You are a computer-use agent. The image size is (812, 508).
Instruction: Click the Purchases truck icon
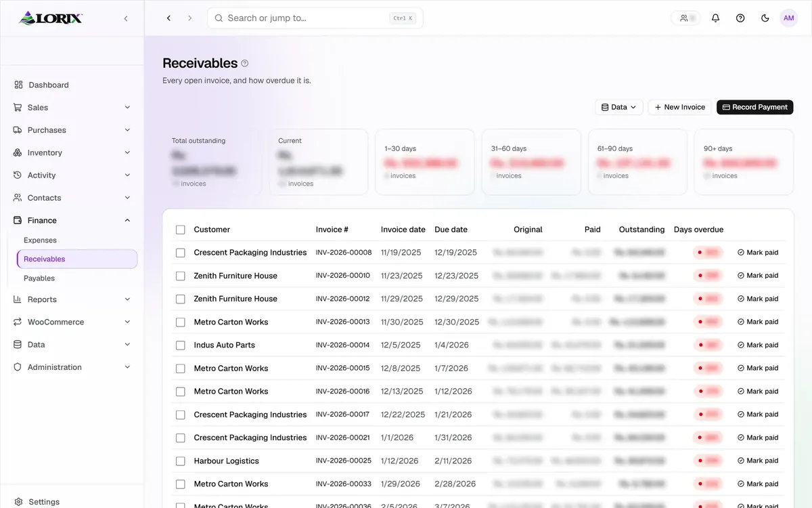coord(18,130)
